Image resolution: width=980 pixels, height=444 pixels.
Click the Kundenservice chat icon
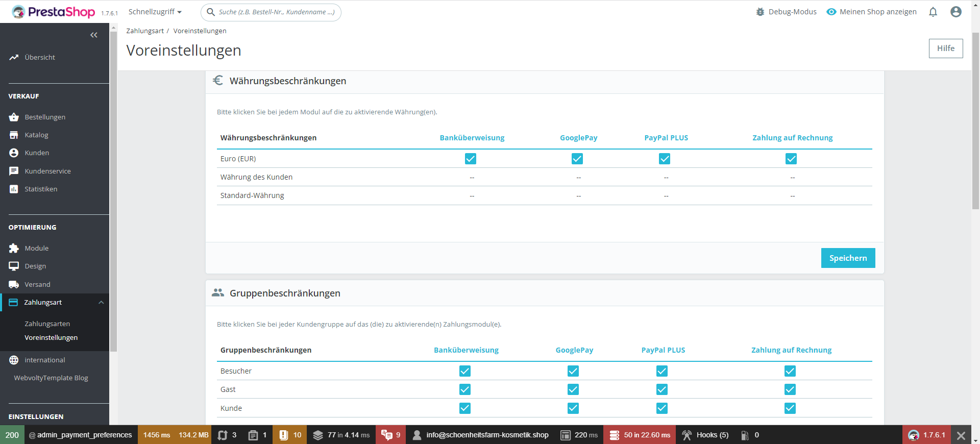tap(14, 171)
